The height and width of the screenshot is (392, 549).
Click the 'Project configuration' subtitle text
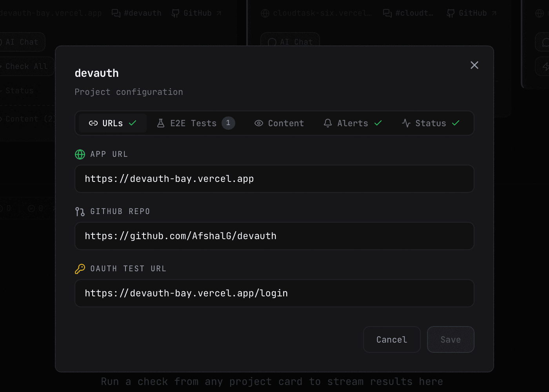(x=129, y=92)
